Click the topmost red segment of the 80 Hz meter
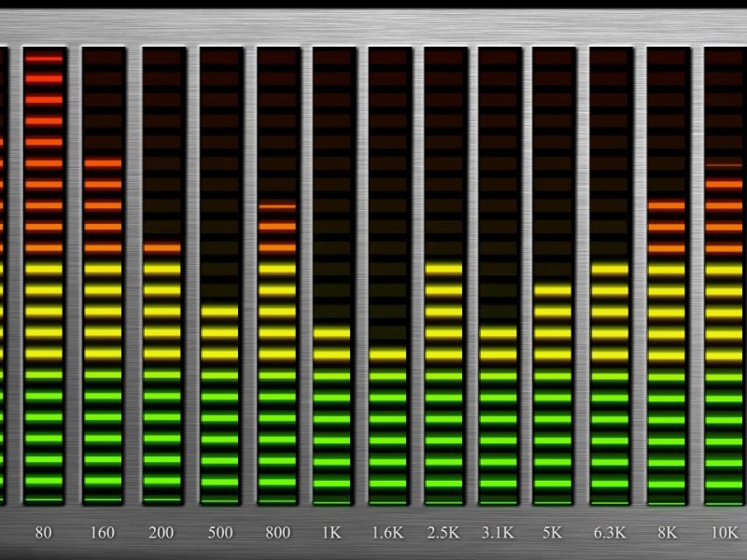Viewport: 747px width, 560px height. tap(44, 59)
